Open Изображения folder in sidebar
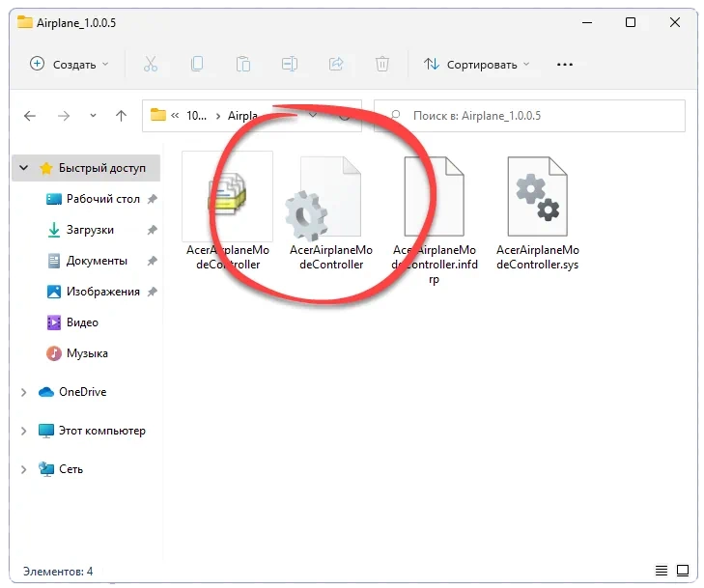This screenshot has height=588, width=704. coord(102,292)
